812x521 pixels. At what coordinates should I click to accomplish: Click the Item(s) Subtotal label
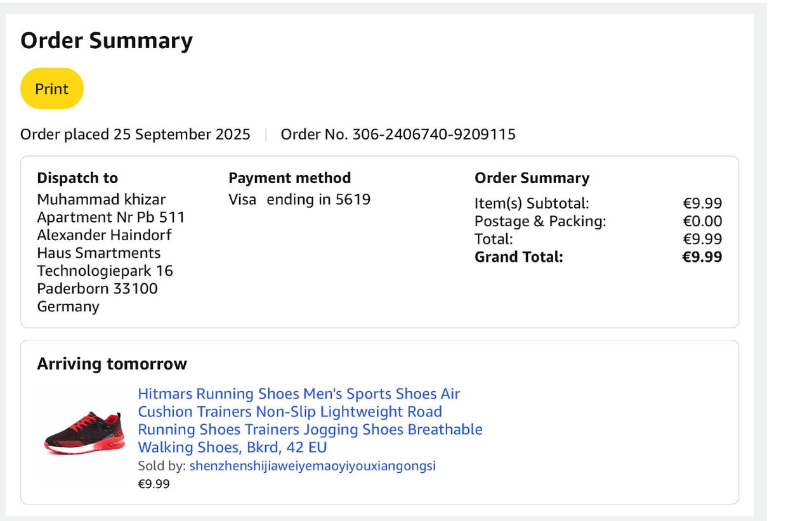[532, 203]
